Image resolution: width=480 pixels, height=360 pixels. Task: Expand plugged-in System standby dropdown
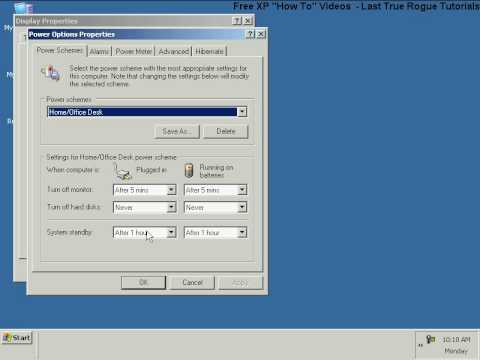point(171,232)
